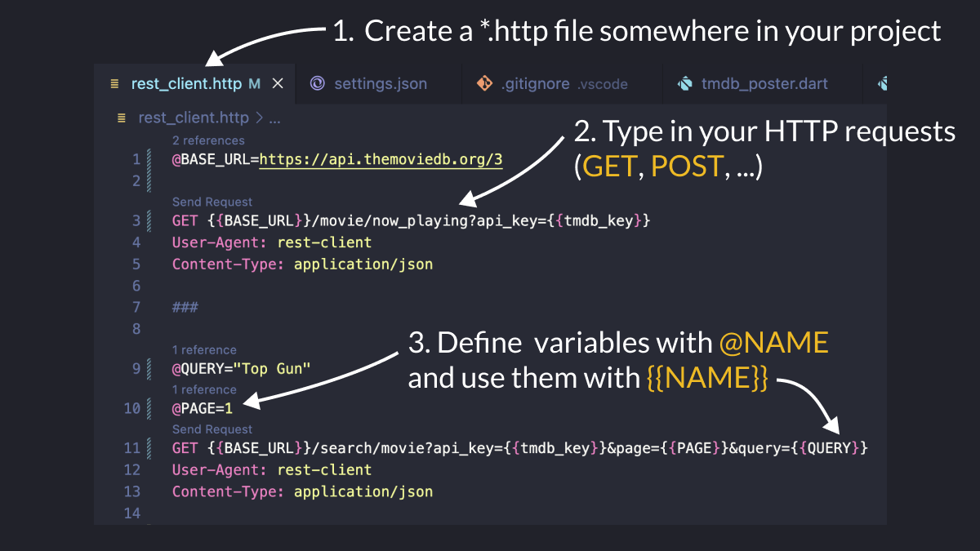Screen dimensions: 980x551
Task: Click the git gutter marker next to line 11
Action: click(x=148, y=447)
